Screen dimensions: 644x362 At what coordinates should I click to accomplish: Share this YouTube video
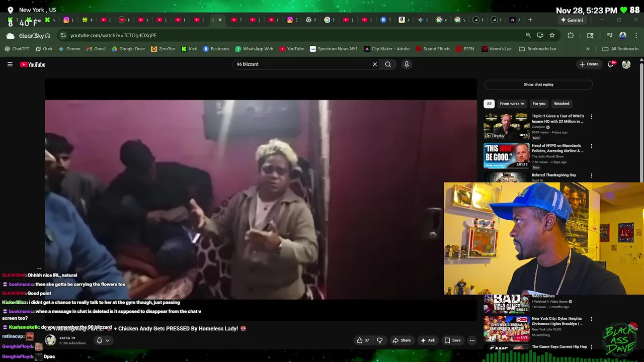(x=402, y=340)
